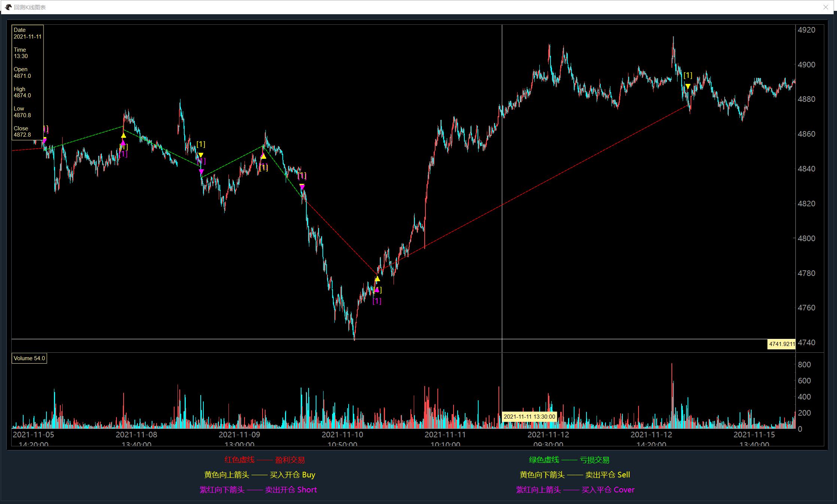The image size is (837, 504).
Task: Click the yellow Buy arrow near price 4780
Action: coord(377,279)
